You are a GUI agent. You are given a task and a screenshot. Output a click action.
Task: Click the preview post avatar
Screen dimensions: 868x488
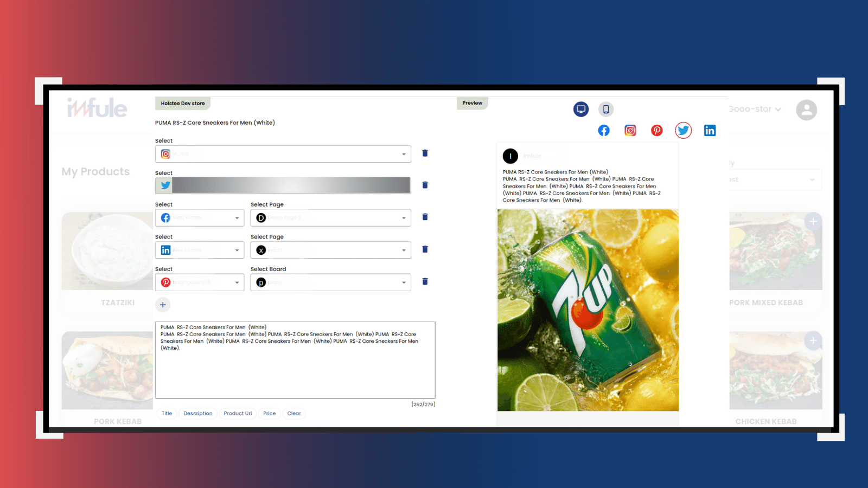pos(510,156)
